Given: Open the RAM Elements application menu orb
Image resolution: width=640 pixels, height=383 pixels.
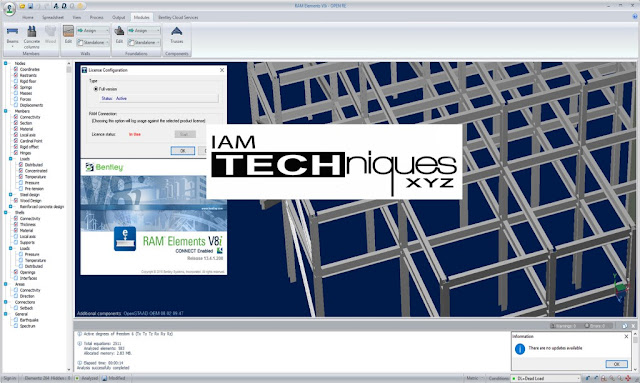Looking at the screenshot, I should point(9,8).
